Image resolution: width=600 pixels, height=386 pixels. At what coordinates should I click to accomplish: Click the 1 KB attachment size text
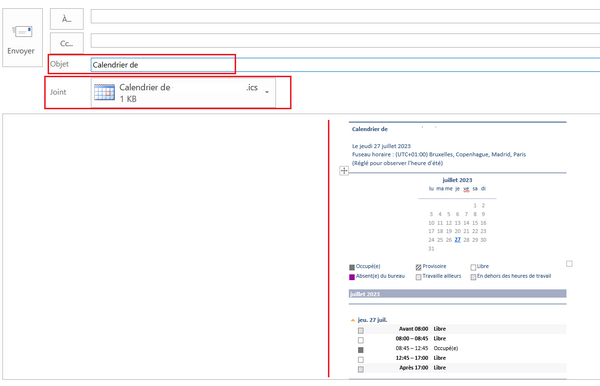(x=128, y=99)
